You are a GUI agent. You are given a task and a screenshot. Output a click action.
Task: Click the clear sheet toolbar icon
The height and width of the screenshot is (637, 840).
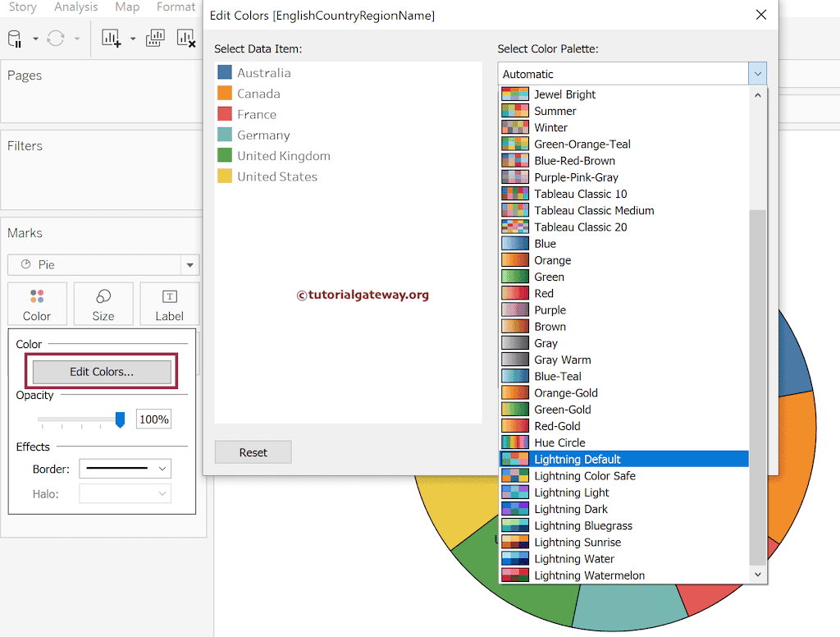[186, 39]
